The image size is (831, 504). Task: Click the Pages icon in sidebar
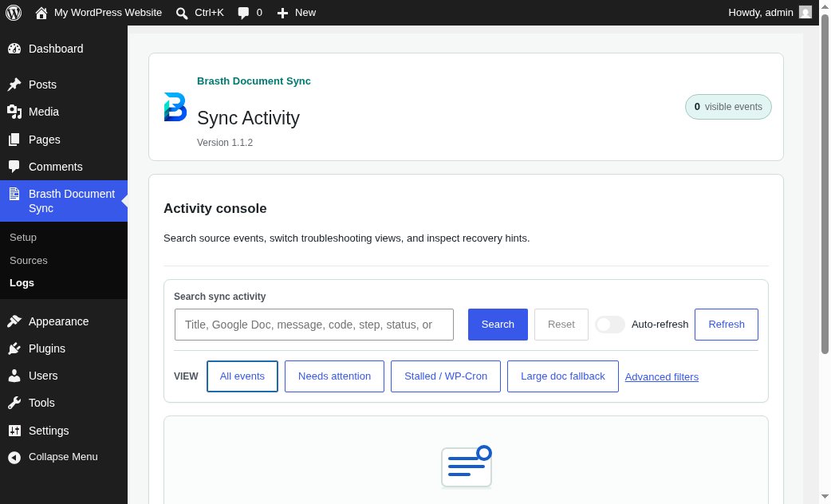[x=14, y=140]
